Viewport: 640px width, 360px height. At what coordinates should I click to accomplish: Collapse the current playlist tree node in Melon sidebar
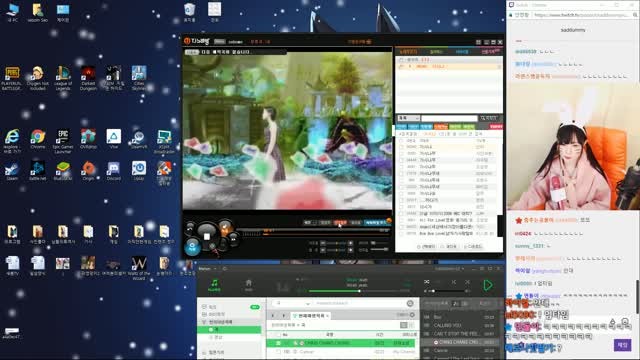click(204, 322)
